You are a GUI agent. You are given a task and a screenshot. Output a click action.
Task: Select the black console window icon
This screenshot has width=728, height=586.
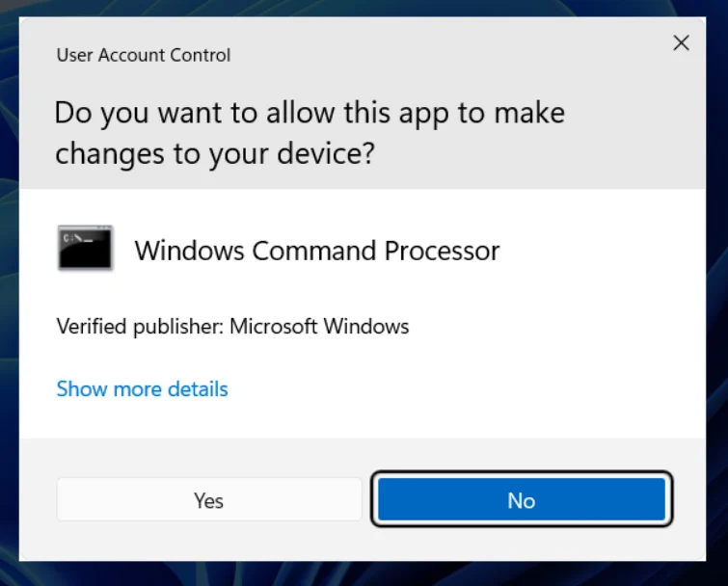(85, 248)
